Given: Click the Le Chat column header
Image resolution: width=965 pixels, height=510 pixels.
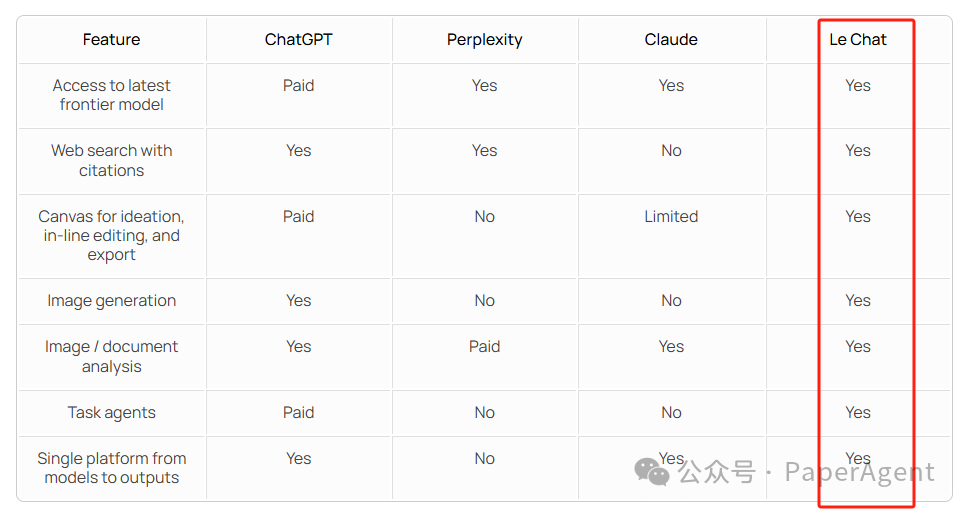Looking at the screenshot, I should coord(858,40).
